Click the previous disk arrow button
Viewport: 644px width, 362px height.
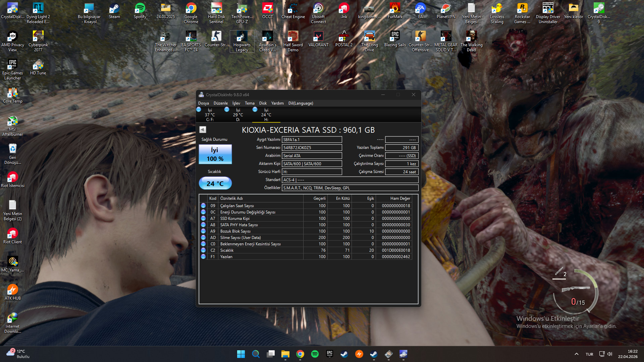203,130
